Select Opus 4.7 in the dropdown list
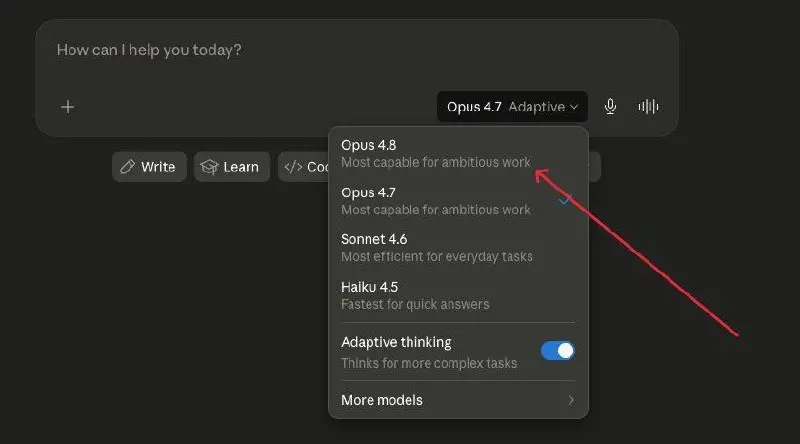 click(458, 201)
